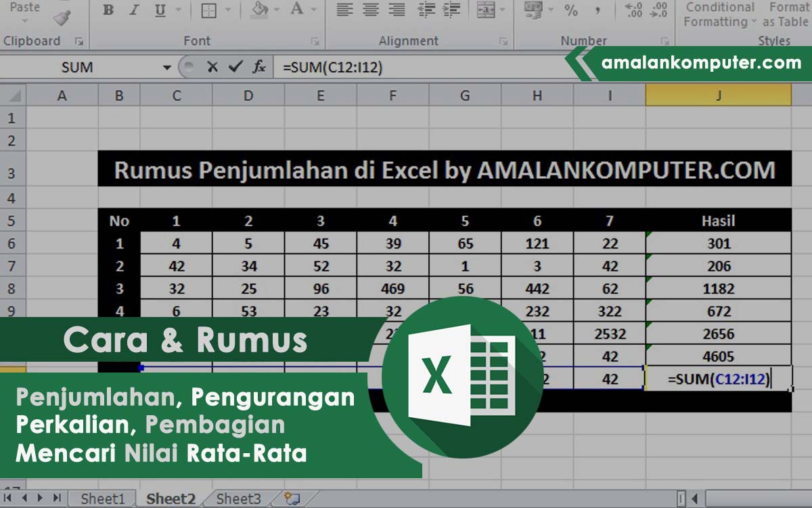812x508 pixels.
Task: Toggle Bold formatting in Font group
Action: tap(108, 10)
